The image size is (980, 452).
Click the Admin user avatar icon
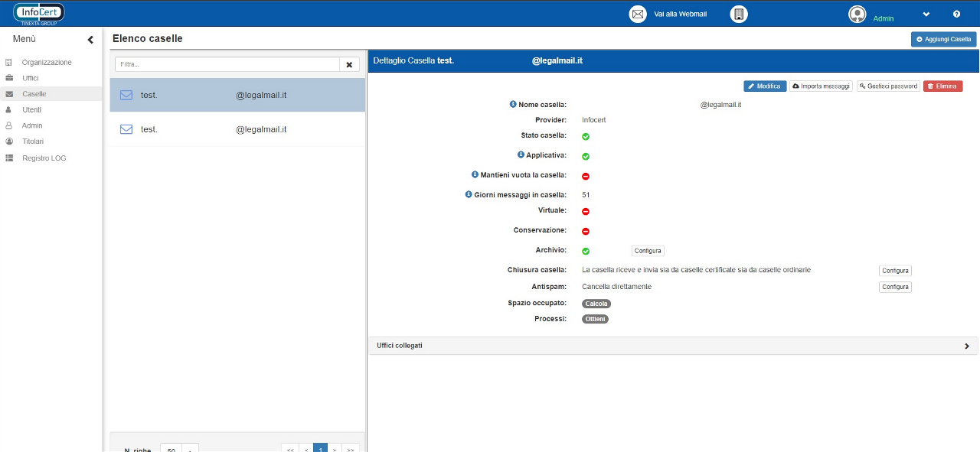coord(857,15)
